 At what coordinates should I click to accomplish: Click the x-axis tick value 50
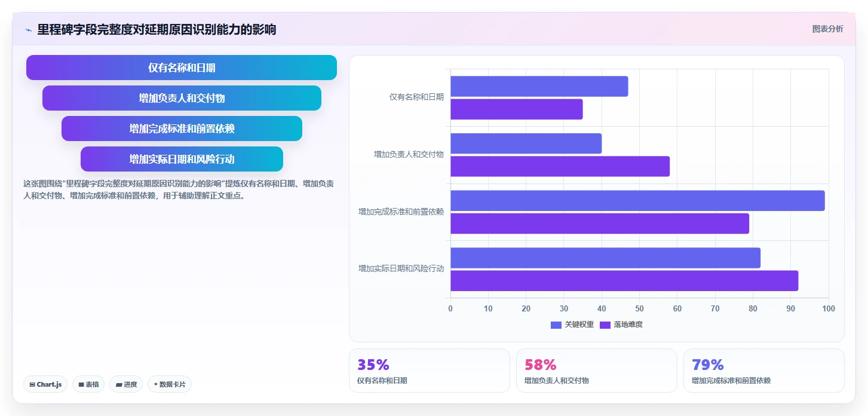pyautogui.click(x=639, y=308)
